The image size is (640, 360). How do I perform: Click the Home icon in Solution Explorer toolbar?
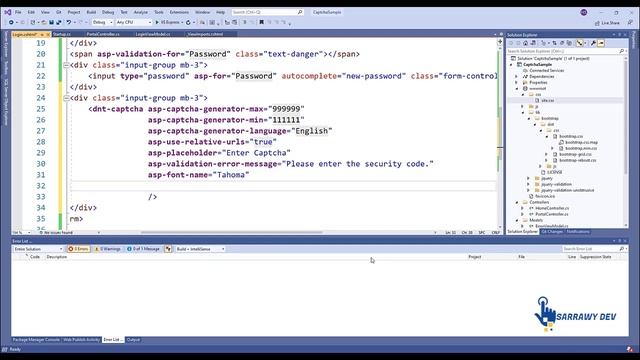tap(526, 43)
